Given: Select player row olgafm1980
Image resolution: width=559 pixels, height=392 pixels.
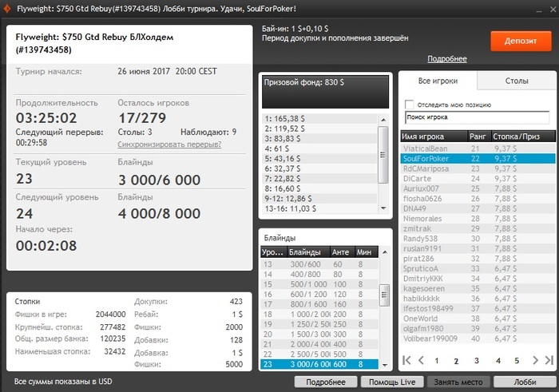Looking at the screenshot, I should click(x=478, y=328).
